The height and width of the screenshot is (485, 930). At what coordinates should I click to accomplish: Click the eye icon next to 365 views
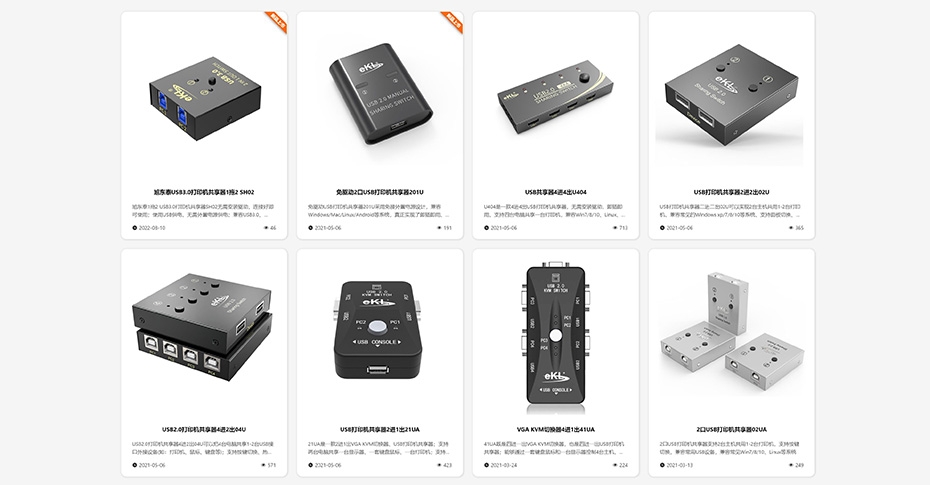(x=791, y=228)
